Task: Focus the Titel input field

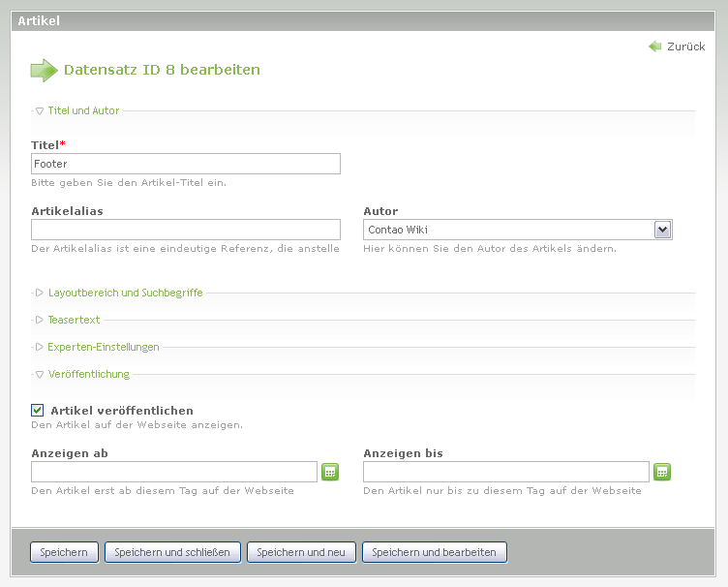Action: tap(186, 164)
